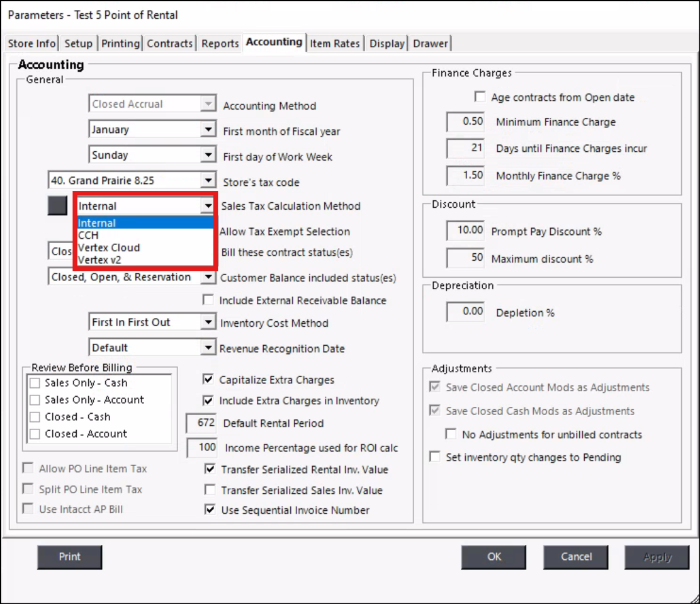Open the Store's tax code dropdown arrow

click(208, 181)
